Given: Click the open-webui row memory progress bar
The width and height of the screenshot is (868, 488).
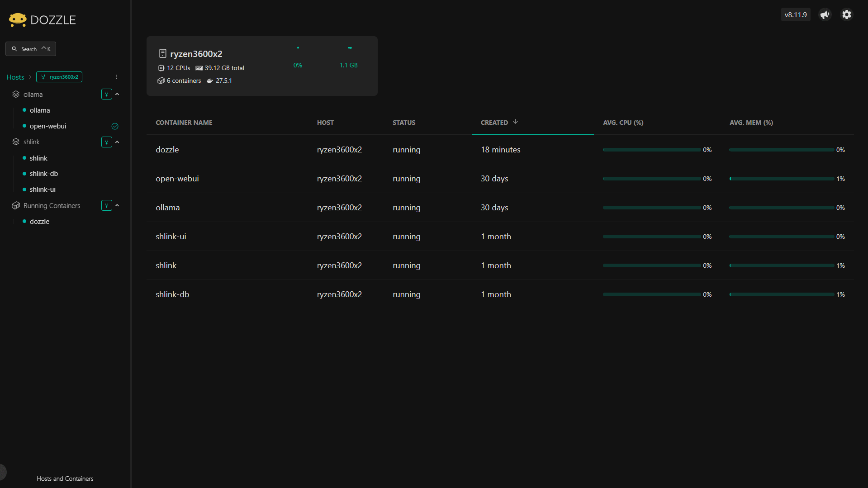Looking at the screenshot, I should click(x=782, y=179).
